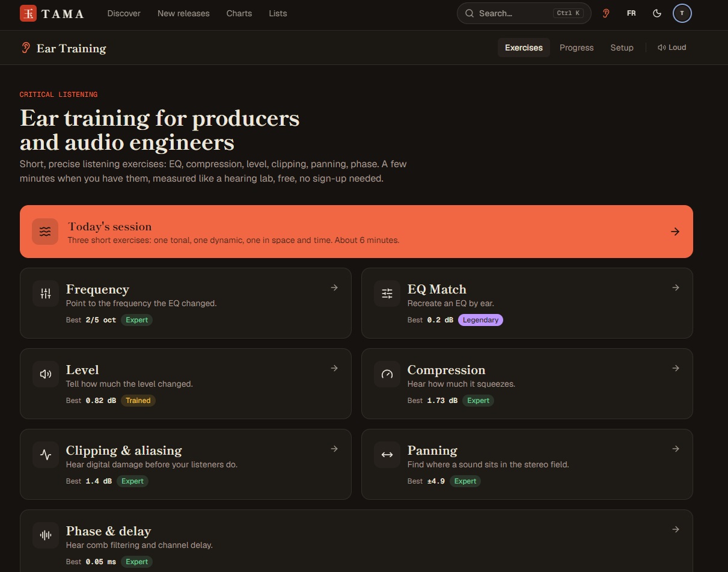Image resolution: width=728 pixels, height=572 pixels.
Task: Click Expert badge on Phase & delay
Action: (x=136, y=562)
